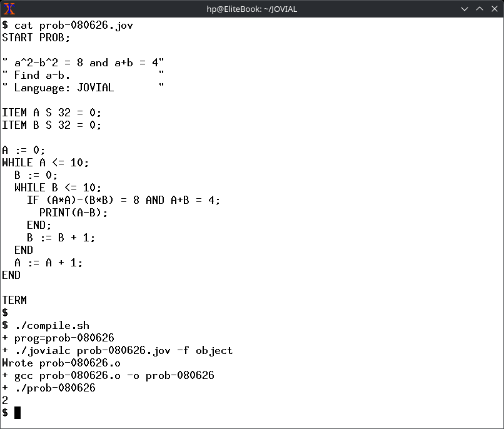Click the comment 'a^2-b^2 = 8 and a+b = 4'
504x429 pixels.
[x=83, y=63]
